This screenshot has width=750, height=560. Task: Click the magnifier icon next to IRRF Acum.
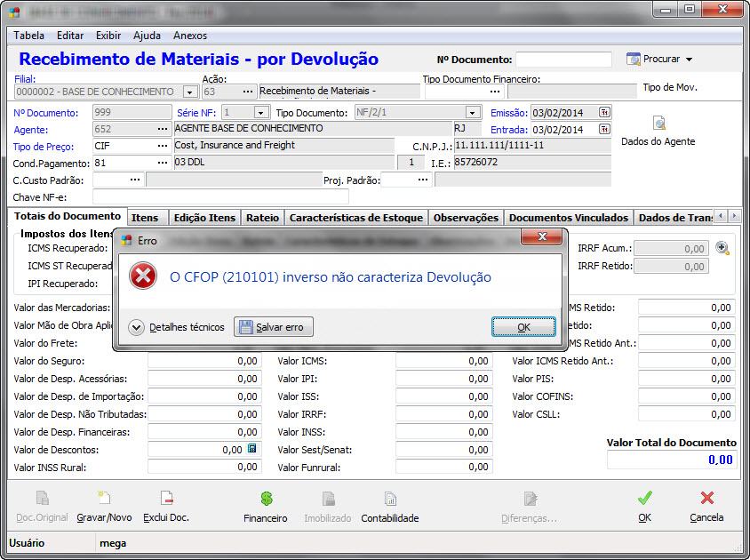[722, 249]
